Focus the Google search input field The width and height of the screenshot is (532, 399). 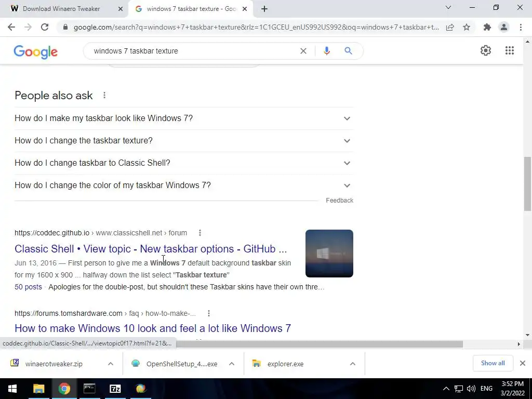(x=193, y=51)
